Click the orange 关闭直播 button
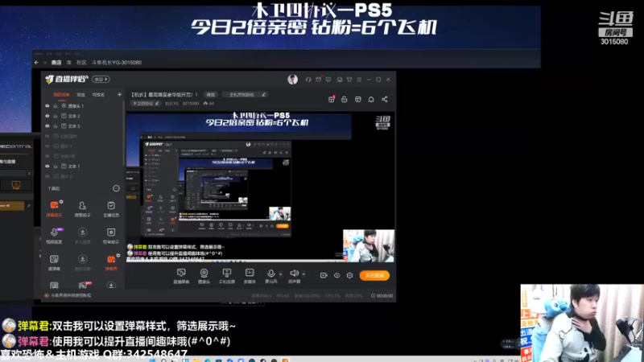Image resolution: width=644 pixels, height=362 pixels. (374, 275)
